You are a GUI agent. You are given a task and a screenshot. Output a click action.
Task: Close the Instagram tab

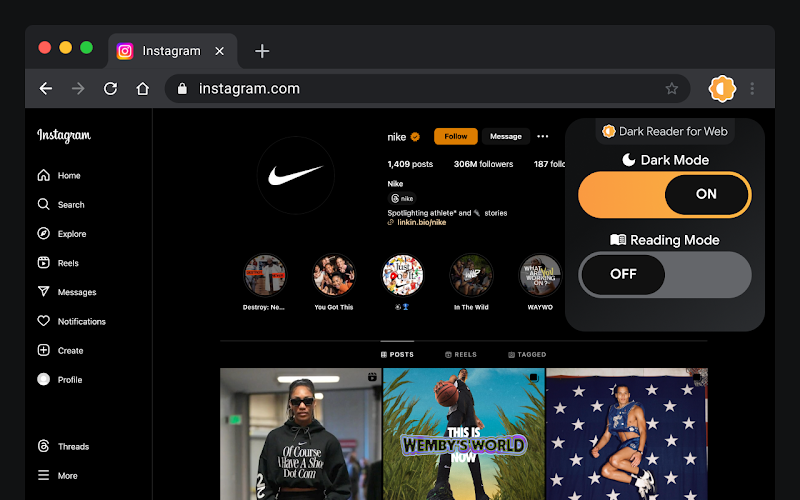(x=219, y=51)
